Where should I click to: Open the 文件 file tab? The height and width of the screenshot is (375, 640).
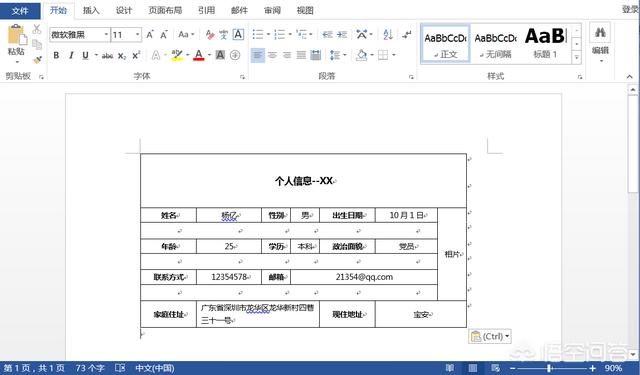tap(20, 11)
